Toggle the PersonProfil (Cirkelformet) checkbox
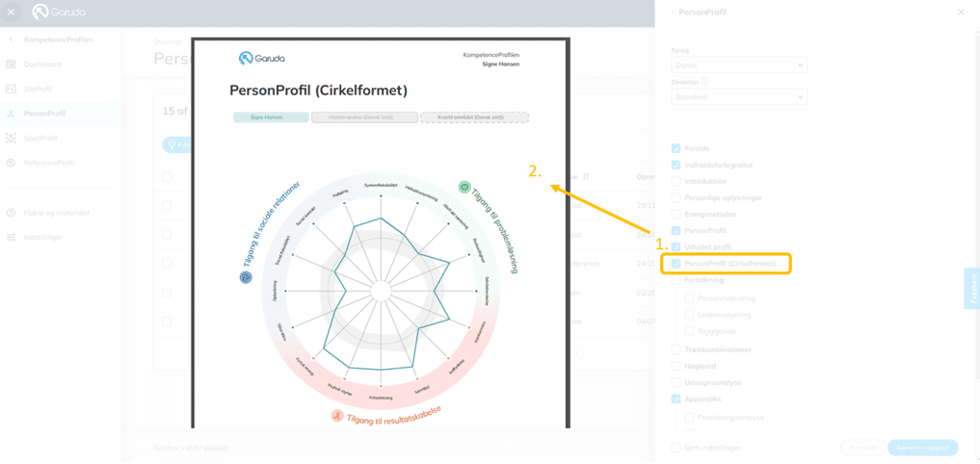Viewport: 980px width, 464px height. [675, 264]
